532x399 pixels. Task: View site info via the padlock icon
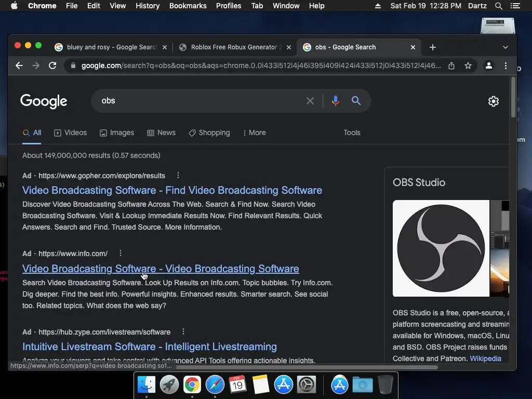tap(73, 65)
